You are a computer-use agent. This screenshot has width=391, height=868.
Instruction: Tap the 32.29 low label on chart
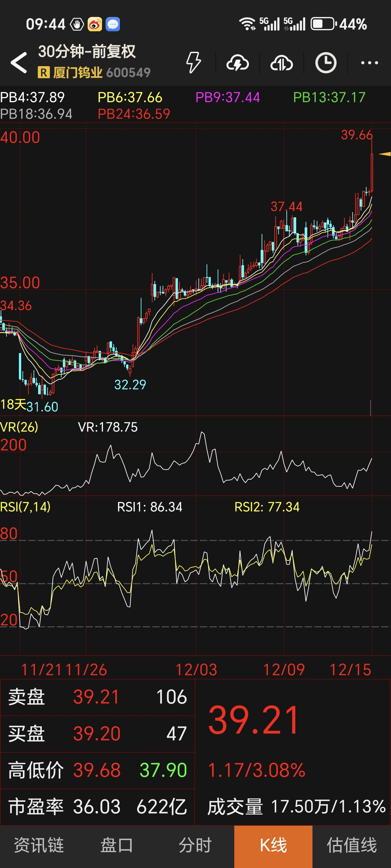click(x=130, y=384)
